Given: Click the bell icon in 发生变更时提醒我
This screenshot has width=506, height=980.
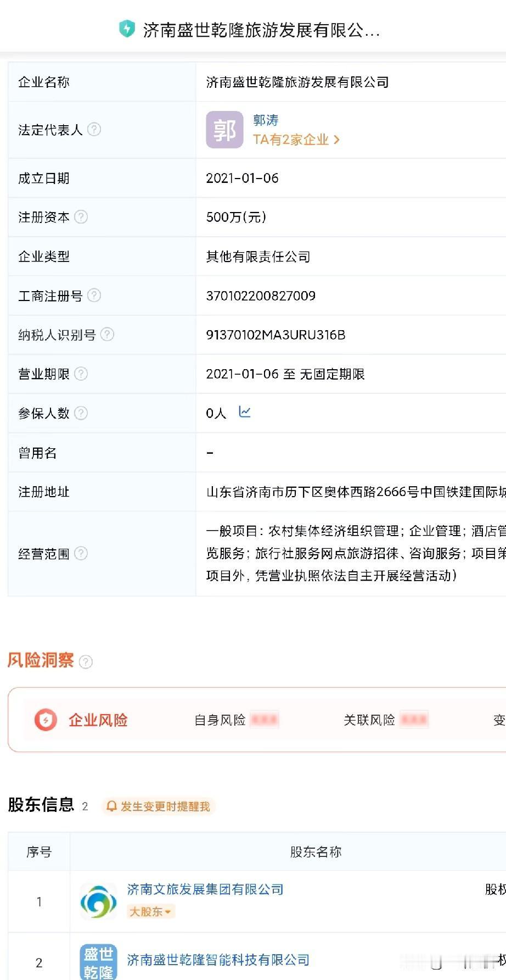Looking at the screenshot, I should (x=111, y=806).
